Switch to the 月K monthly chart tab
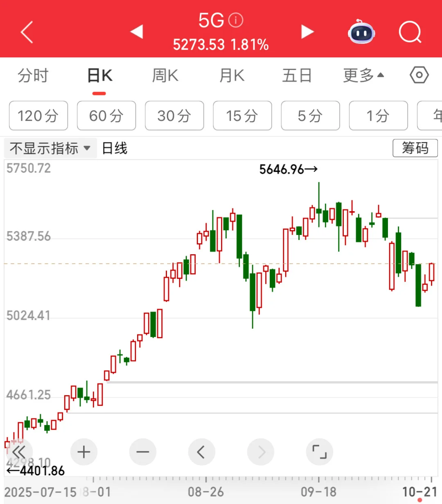The height and width of the screenshot is (504, 442). pos(232,76)
